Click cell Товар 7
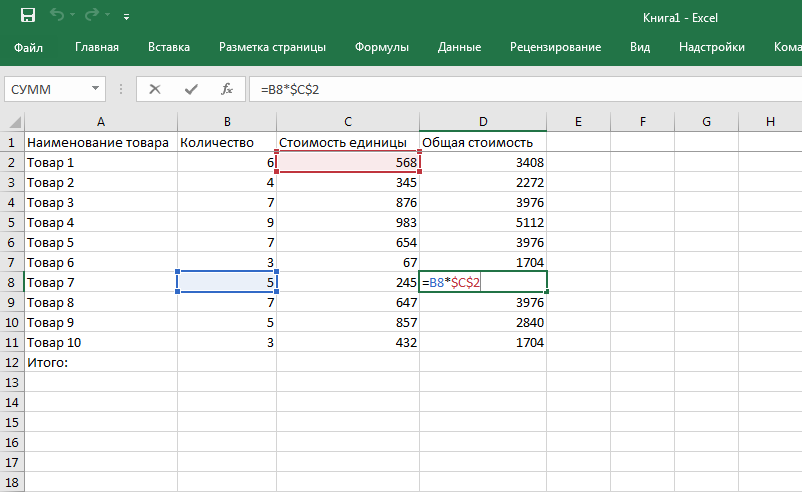The height and width of the screenshot is (492, 802). 101,282
